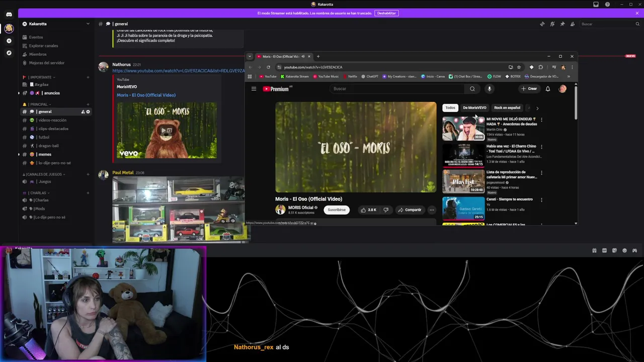This screenshot has height=362, width=644.
Task: Open Moris - El Oso embed title link
Action: point(146,95)
